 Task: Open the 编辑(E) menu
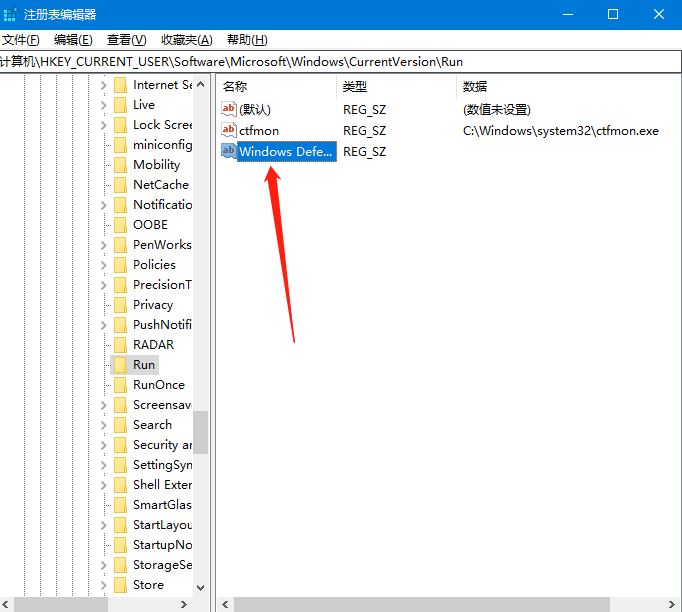(x=73, y=40)
